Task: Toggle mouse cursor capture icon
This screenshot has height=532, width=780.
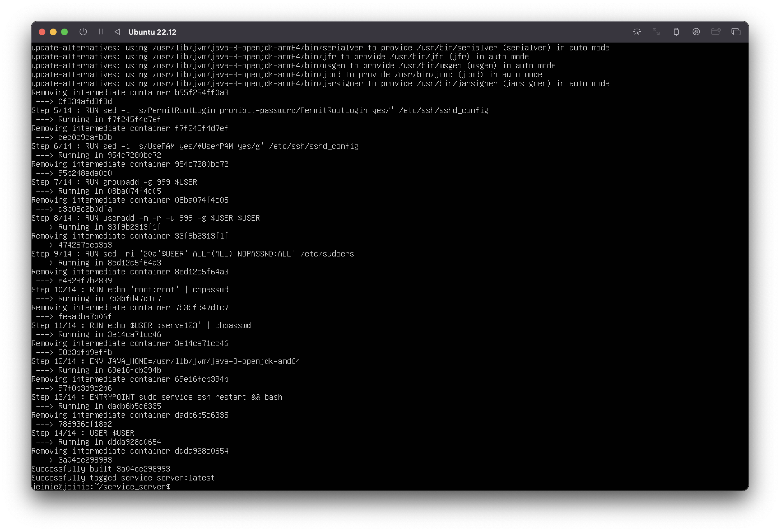Action: [637, 32]
